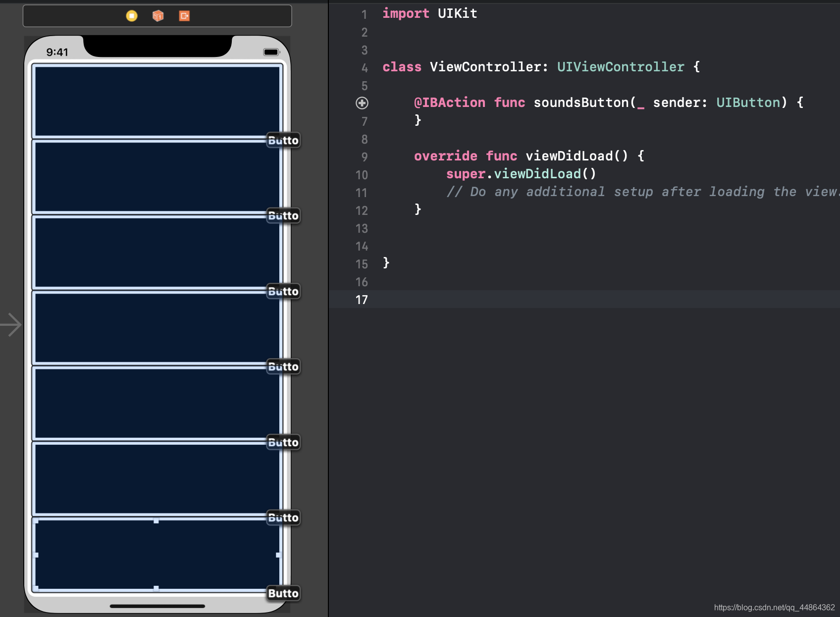This screenshot has width=840, height=617.
Task: Select the sixth button in the storyboard stack
Action: [157, 479]
